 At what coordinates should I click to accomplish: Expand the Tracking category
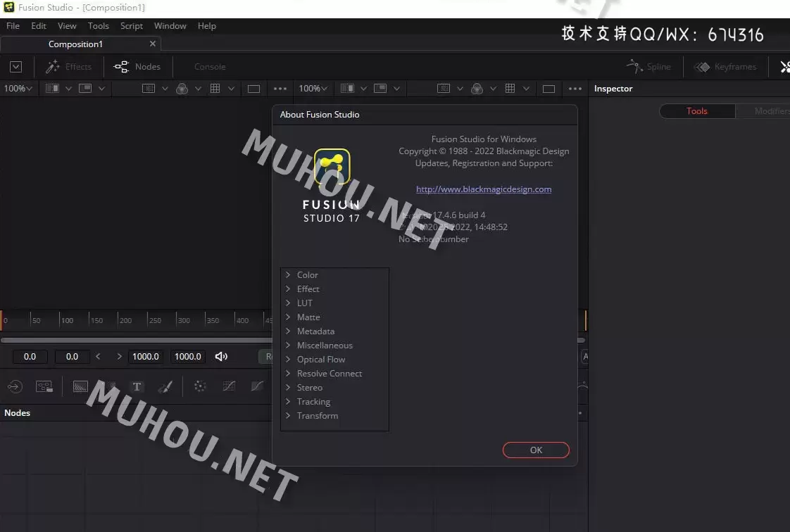point(288,402)
